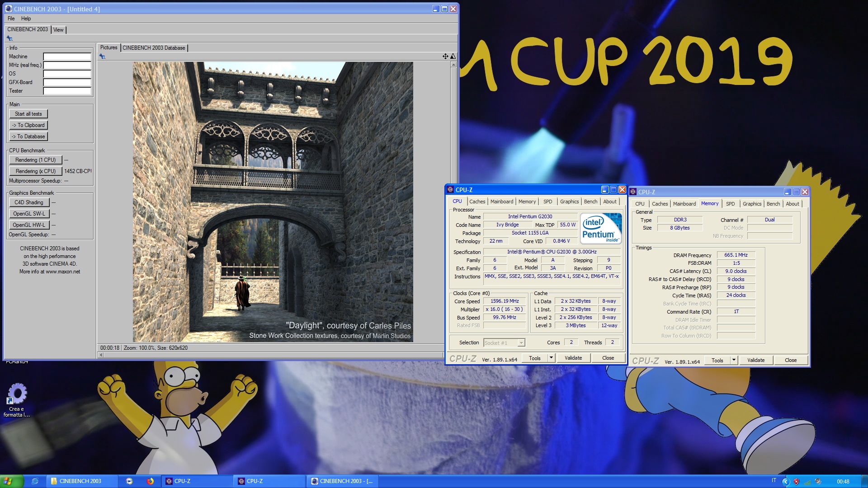Click Tools button in CPU-Z CPU window
Viewport: 868px width, 488px height.
pyautogui.click(x=535, y=358)
